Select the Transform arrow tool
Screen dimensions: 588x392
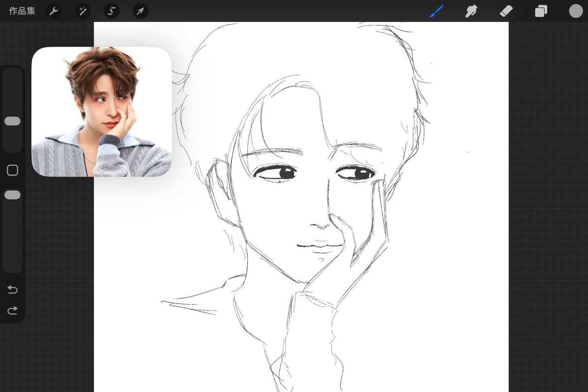pyautogui.click(x=141, y=11)
